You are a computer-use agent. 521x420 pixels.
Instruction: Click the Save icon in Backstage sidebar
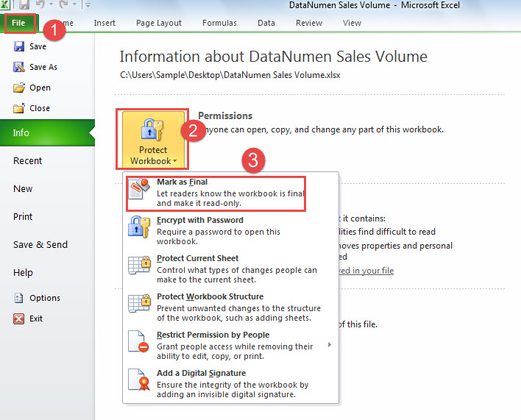click(x=19, y=46)
